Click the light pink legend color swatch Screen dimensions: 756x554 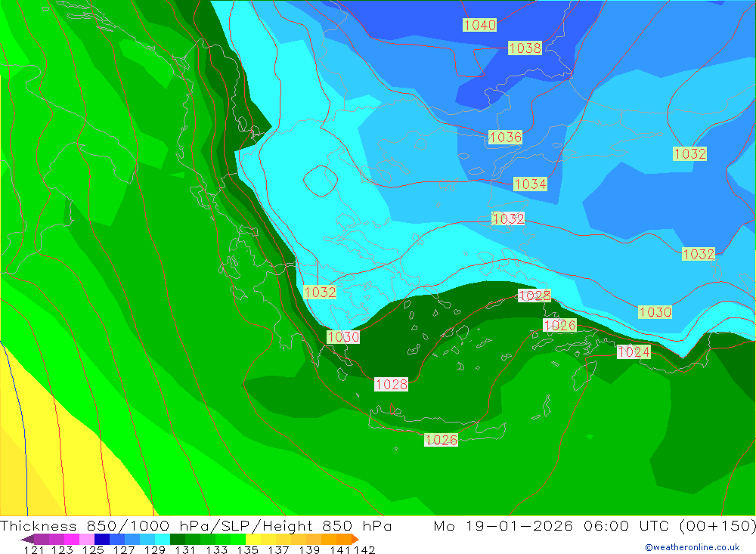click(x=87, y=539)
